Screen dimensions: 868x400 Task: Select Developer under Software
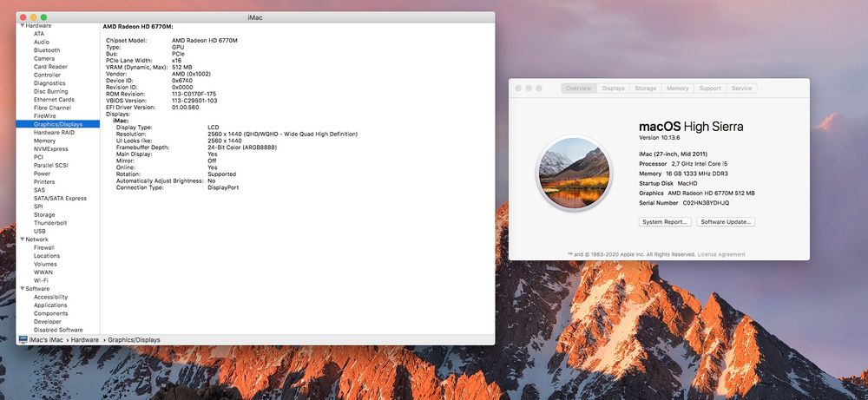click(47, 321)
